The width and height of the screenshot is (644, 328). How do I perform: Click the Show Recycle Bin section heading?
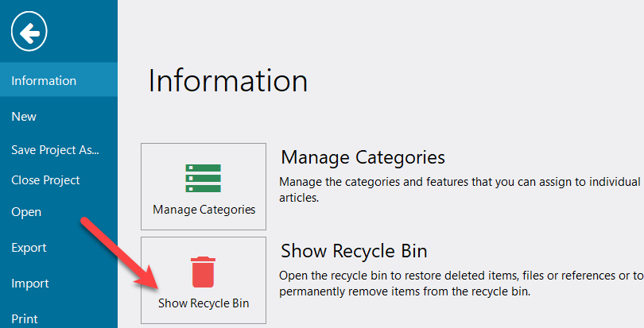354,251
